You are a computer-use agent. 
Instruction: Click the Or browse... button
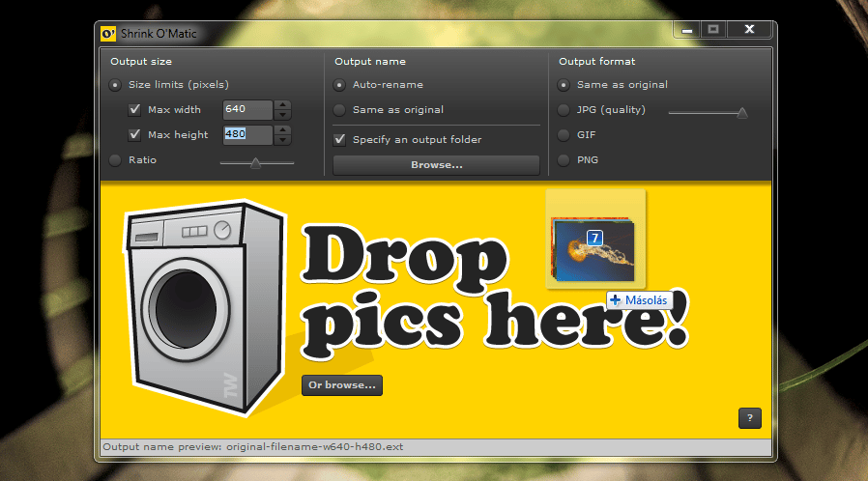click(342, 385)
